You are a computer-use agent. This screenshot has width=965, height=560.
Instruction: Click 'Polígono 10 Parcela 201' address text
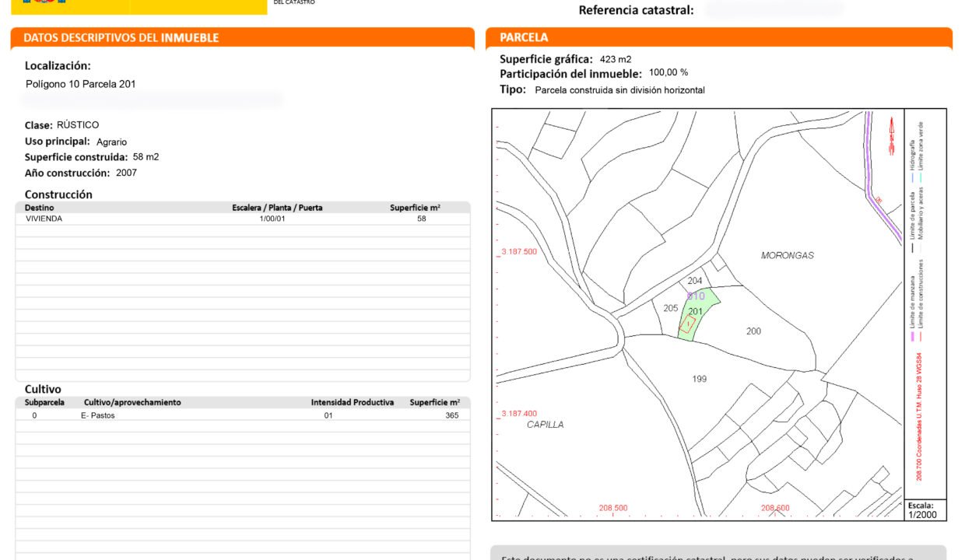pyautogui.click(x=81, y=84)
